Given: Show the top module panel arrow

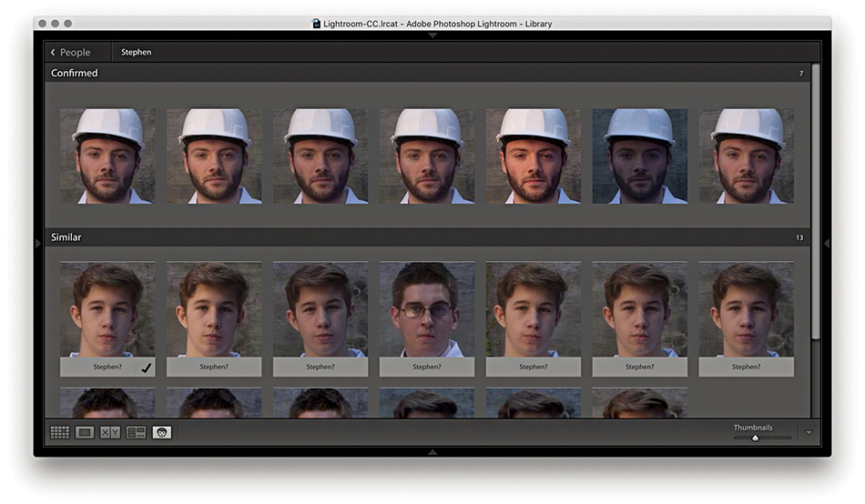Looking at the screenshot, I should coord(432,35).
